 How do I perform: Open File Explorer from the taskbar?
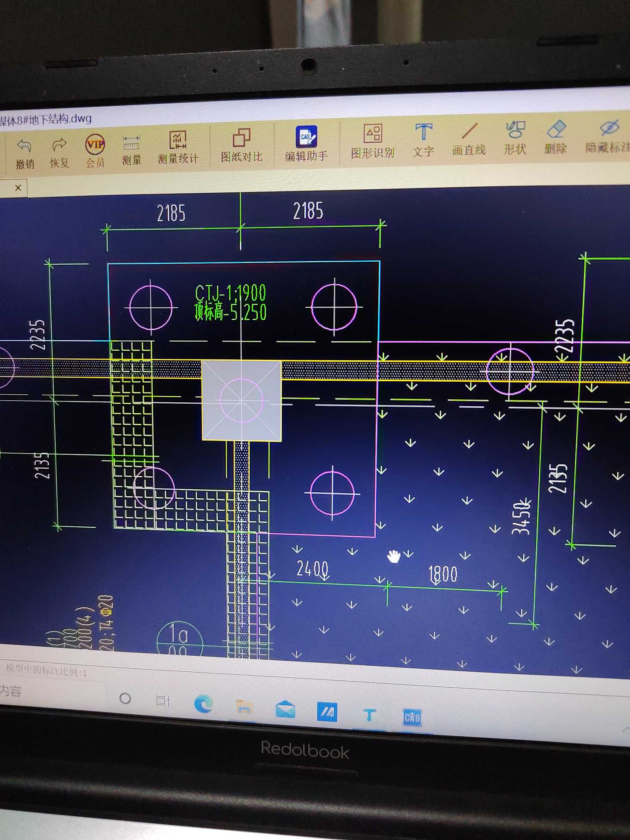click(x=244, y=707)
